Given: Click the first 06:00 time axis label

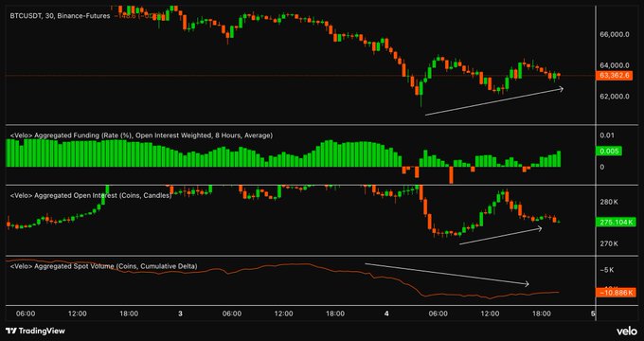Looking at the screenshot, I should pos(26,314).
